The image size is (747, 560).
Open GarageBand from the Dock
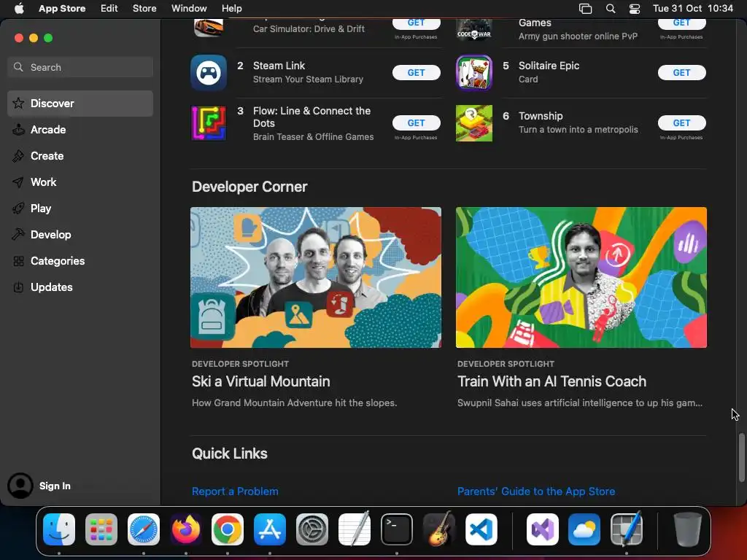click(x=438, y=529)
